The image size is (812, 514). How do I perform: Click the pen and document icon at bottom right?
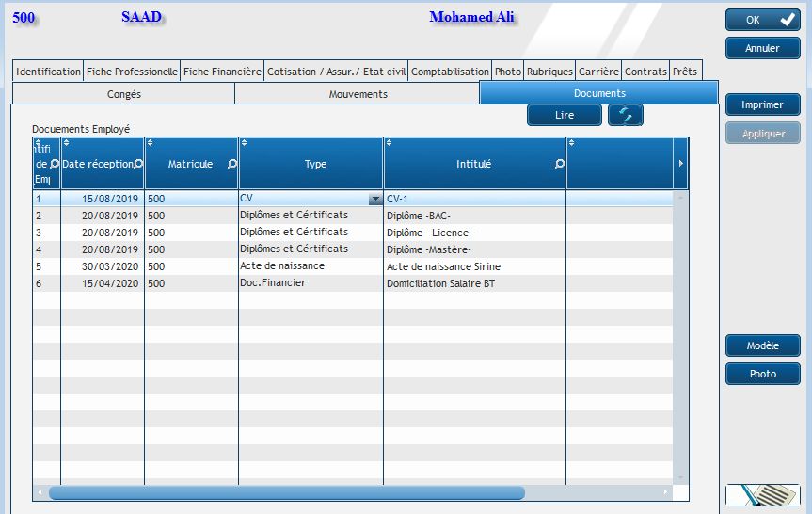click(762, 495)
